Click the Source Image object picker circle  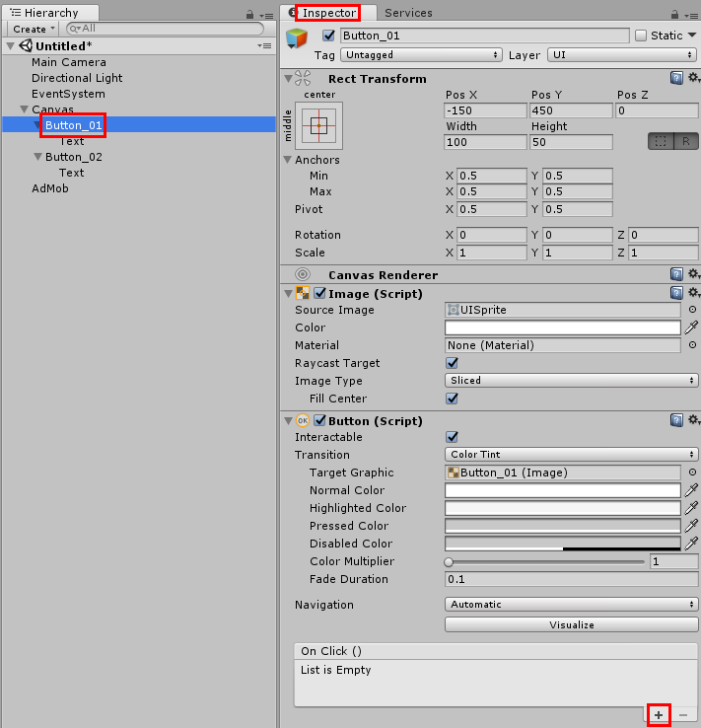pyautogui.click(x=692, y=309)
